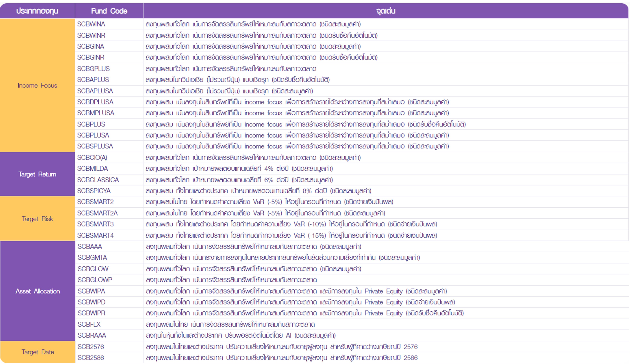
Task: Click fund code SCBWIPR
Action: (x=92, y=313)
